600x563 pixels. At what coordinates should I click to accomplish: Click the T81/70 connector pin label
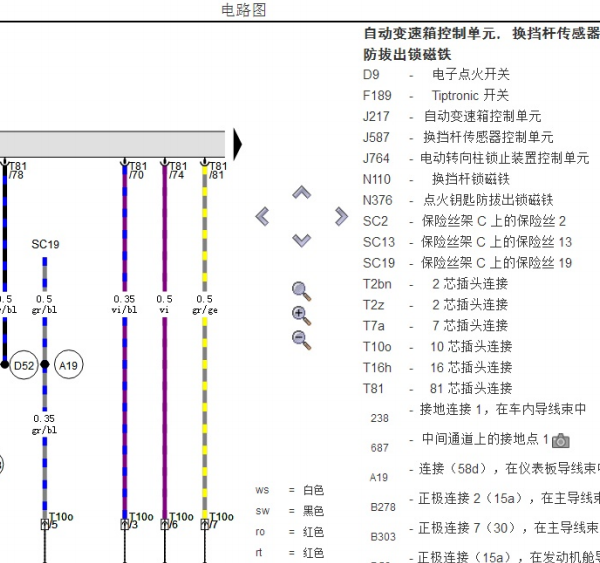point(137,170)
